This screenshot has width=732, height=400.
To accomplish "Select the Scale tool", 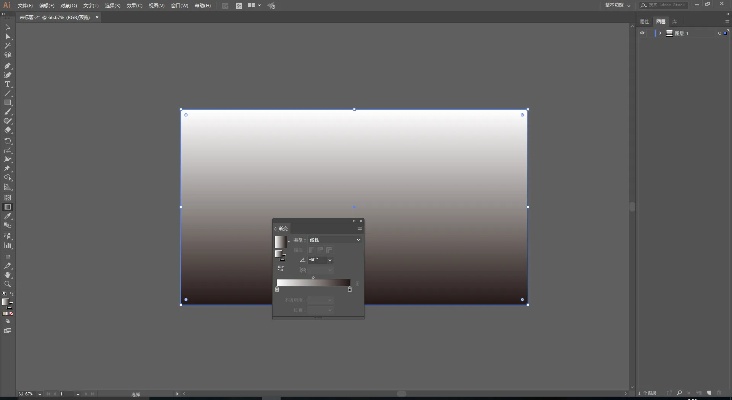I will (7, 150).
